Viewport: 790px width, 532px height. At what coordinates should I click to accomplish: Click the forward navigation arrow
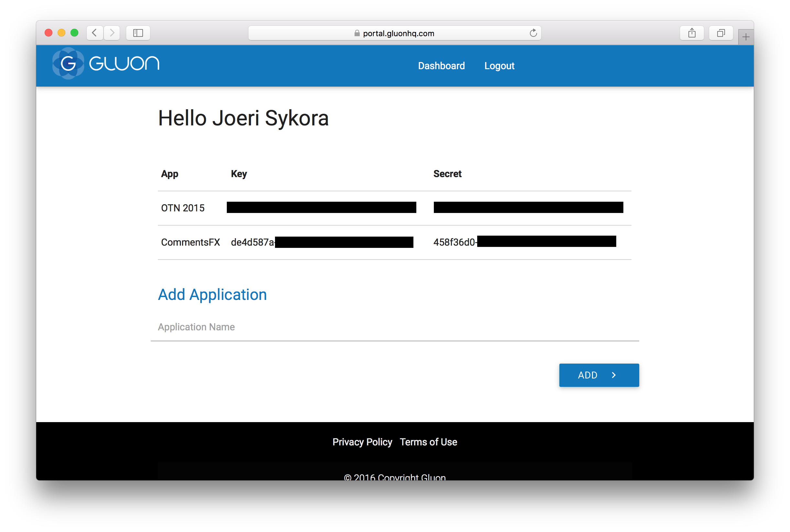coord(112,33)
